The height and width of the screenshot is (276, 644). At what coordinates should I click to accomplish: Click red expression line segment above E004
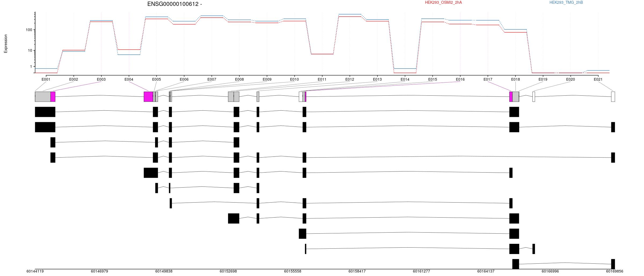(129, 50)
